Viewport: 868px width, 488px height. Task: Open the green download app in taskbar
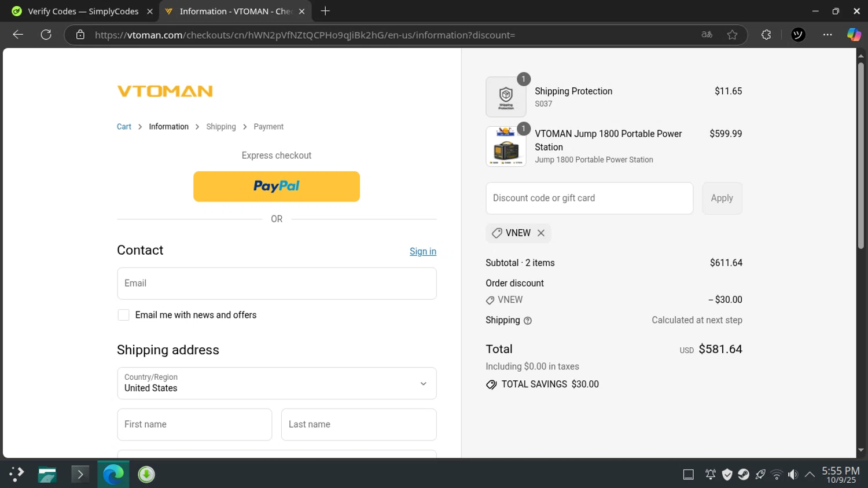146,475
